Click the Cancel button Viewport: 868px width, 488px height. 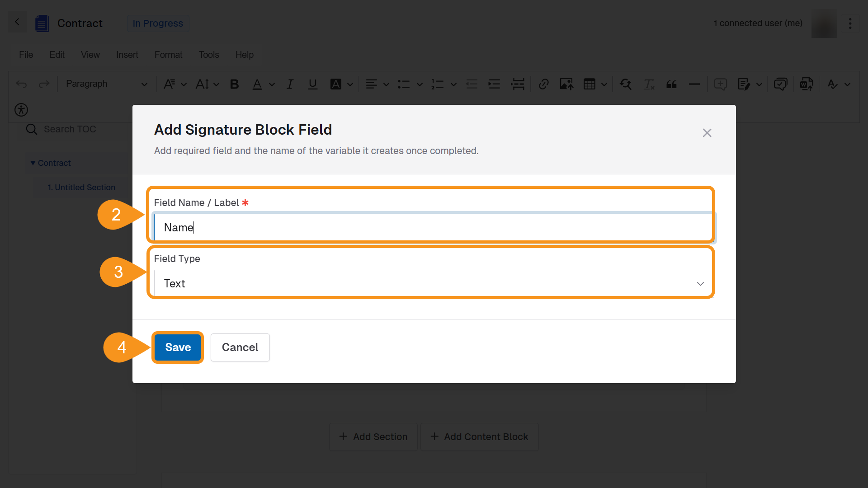(240, 347)
